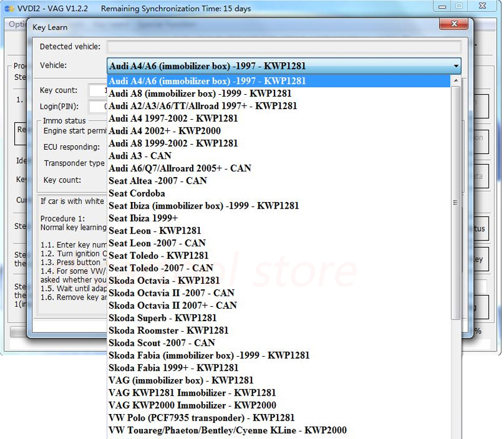Screen dimensions: 504x439
Task: Click the VVDI2 app icon in title bar
Action: pos(9,8)
